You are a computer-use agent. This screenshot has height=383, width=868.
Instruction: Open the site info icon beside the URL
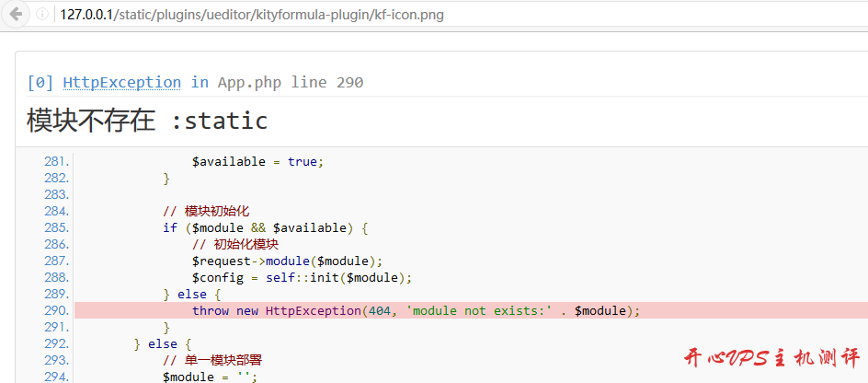[x=42, y=15]
